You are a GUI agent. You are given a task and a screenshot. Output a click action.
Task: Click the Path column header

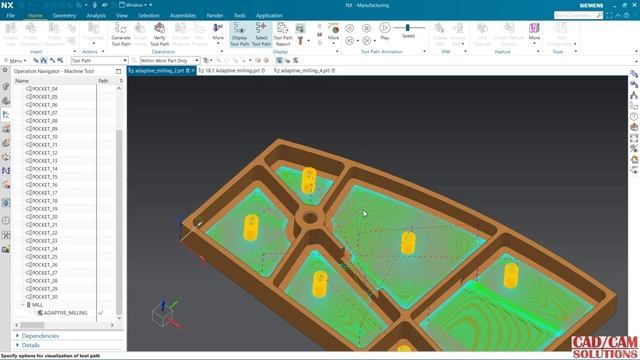click(x=104, y=81)
